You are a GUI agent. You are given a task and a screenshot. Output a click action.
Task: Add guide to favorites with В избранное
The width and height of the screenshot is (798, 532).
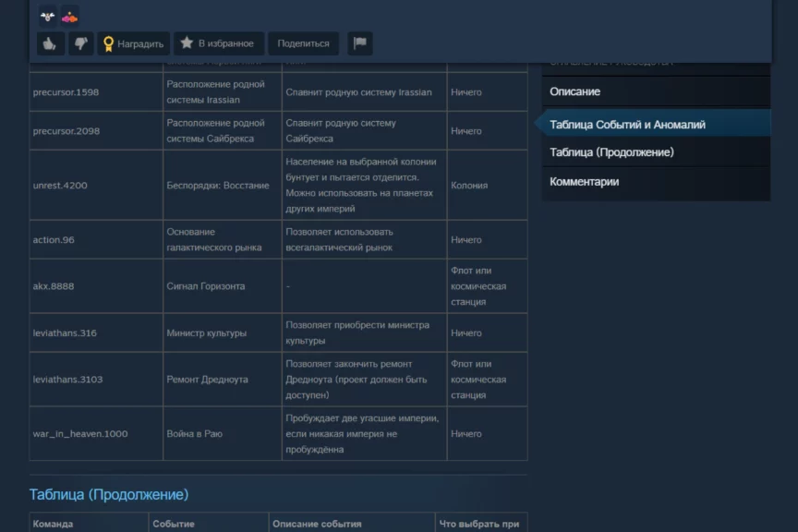pyautogui.click(x=216, y=43)
